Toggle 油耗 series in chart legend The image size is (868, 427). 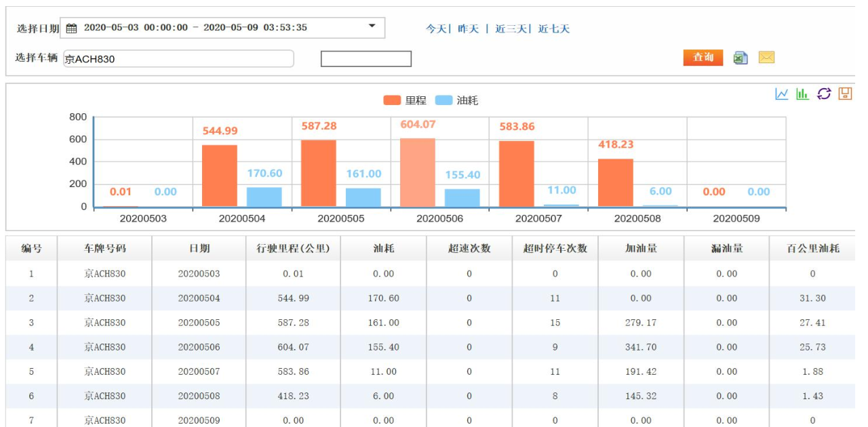456,100
